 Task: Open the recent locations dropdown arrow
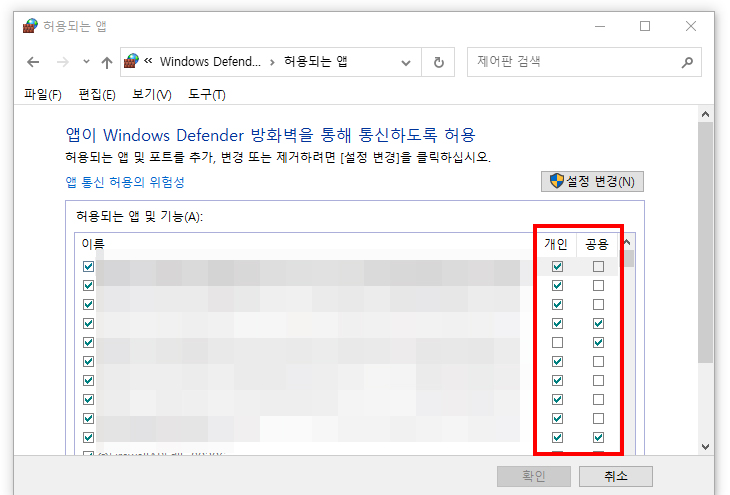point(86,61)
